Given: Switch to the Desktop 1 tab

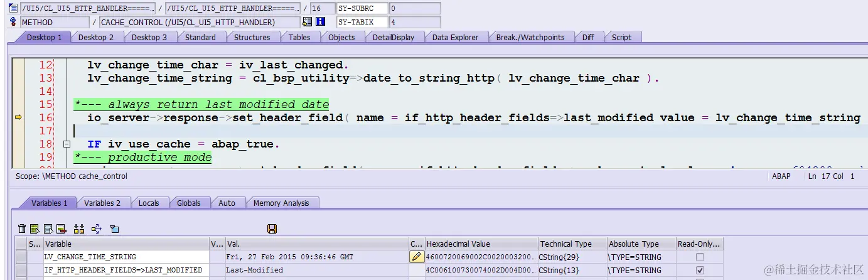Looking at the screenshot, I should coord(44,37).
